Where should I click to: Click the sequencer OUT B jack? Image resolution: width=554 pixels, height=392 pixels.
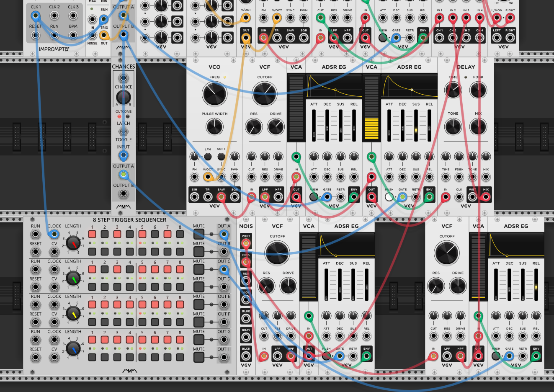pyautogui.click(x=224, y=252)
